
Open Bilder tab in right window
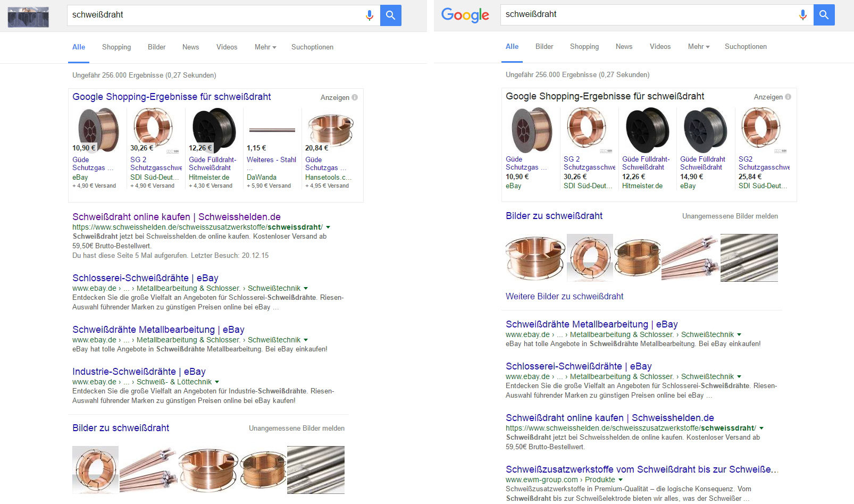click(x=544, y=47)
